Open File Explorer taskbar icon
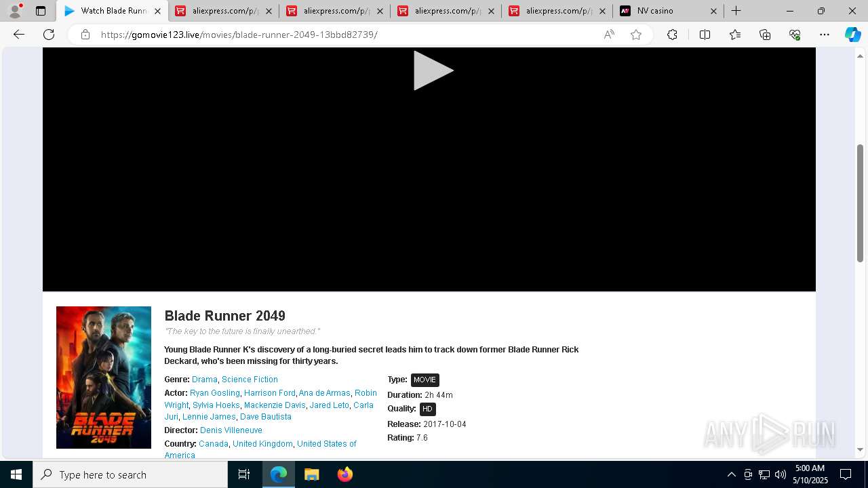Image resolution: width=868 pixels, height=488 pixels. pos(311,474)
